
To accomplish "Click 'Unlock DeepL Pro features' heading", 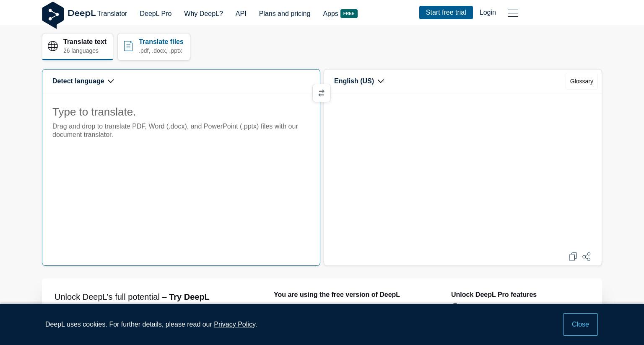I will tap(494, 295).
